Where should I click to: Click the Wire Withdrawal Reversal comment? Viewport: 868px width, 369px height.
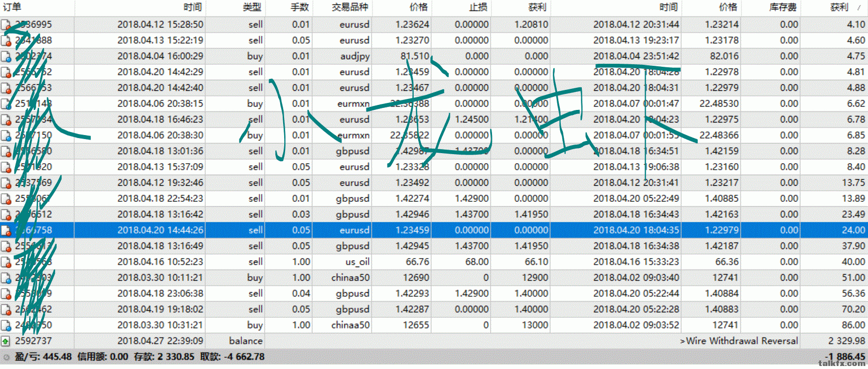coord(739,341)
